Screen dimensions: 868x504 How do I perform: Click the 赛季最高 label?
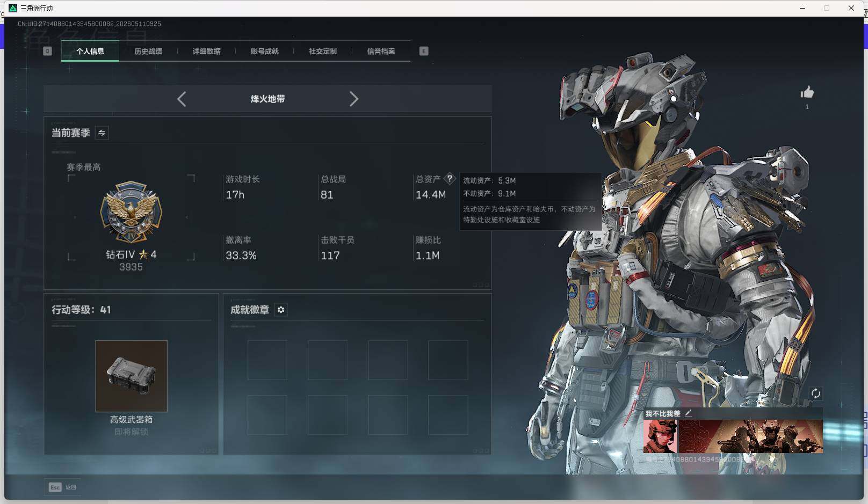tap(84, 167)
